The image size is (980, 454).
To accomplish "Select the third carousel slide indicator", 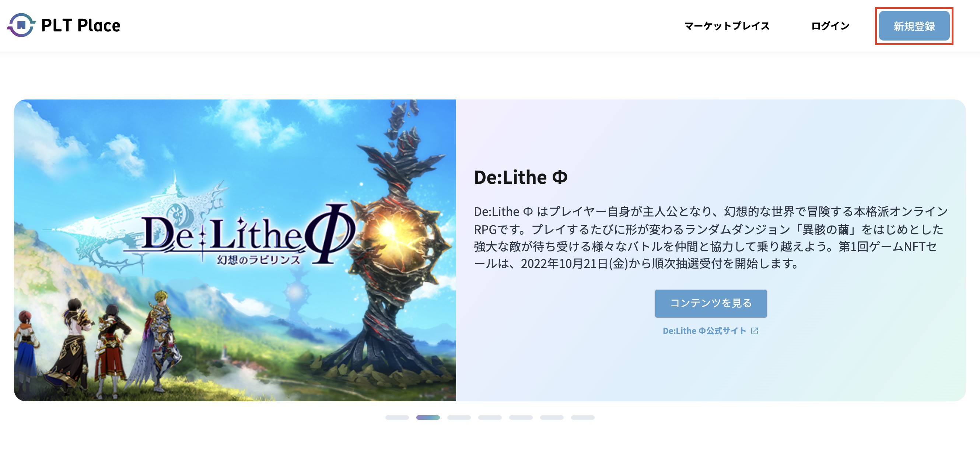I will [459, 418].
